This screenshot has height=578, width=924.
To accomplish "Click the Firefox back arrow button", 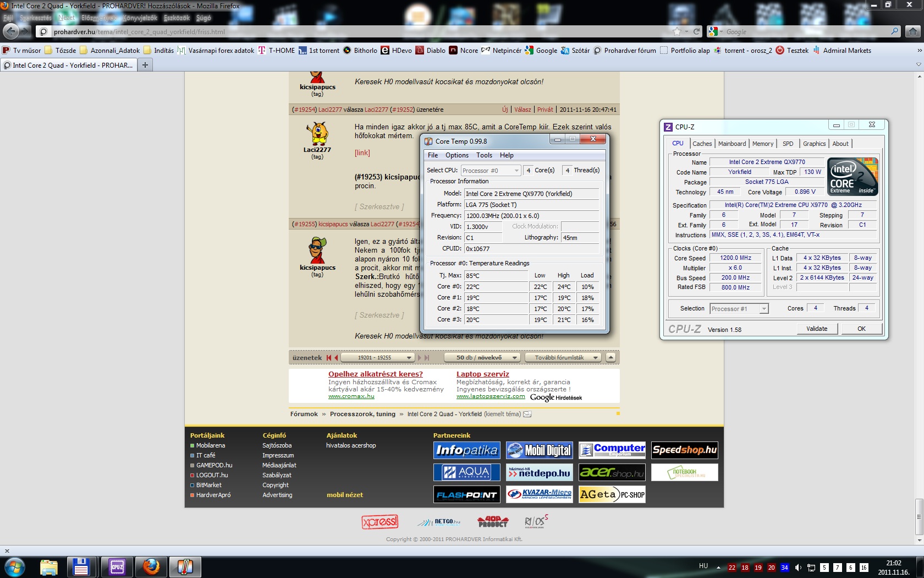I will pos(11,31).
